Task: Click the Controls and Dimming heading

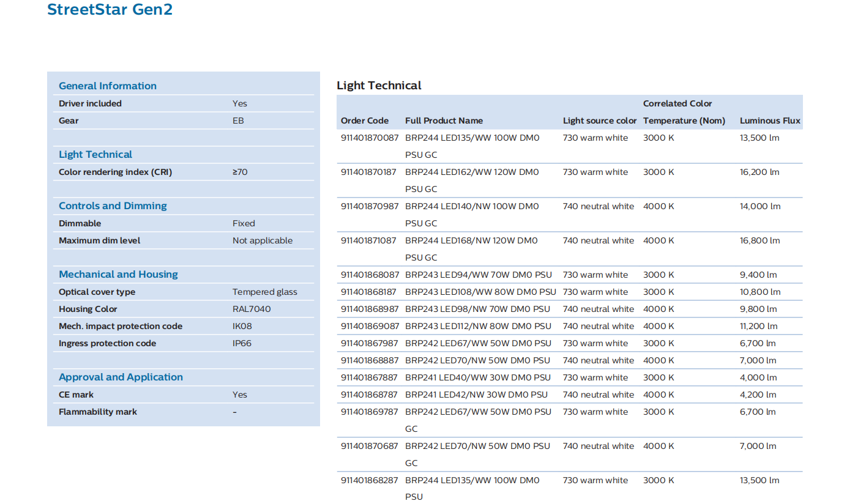Action: click(113, 206)
